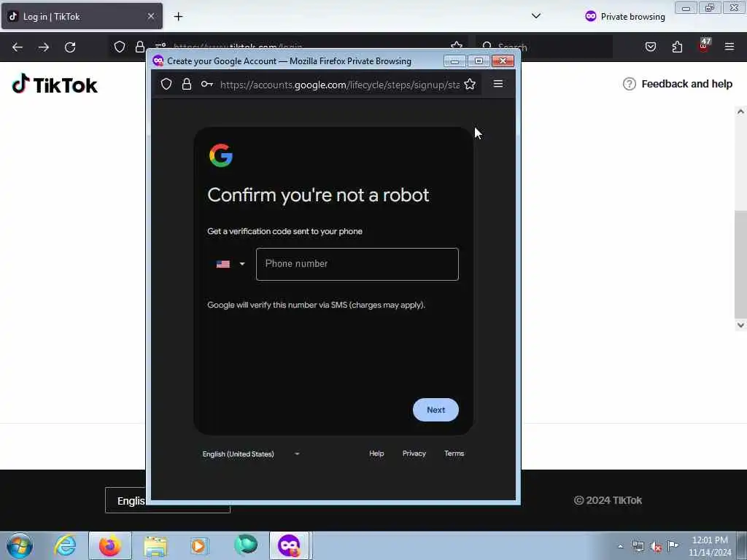Open the Windows Start menu
Screen dimensions: 747x560
click(20, 545)
